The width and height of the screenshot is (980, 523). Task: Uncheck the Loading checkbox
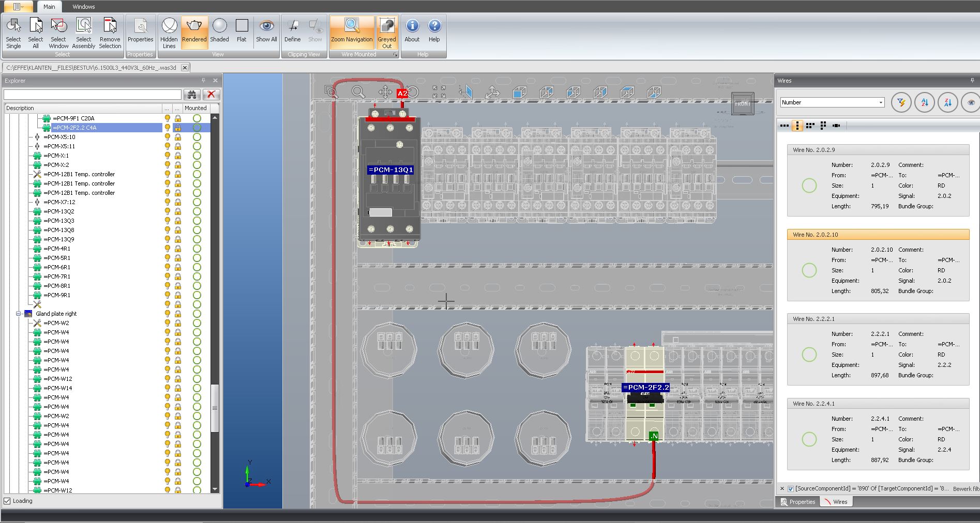coord(7,501)
